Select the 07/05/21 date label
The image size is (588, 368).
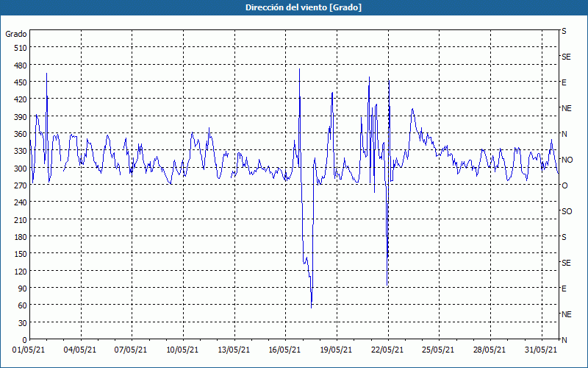tap(131, 350)
